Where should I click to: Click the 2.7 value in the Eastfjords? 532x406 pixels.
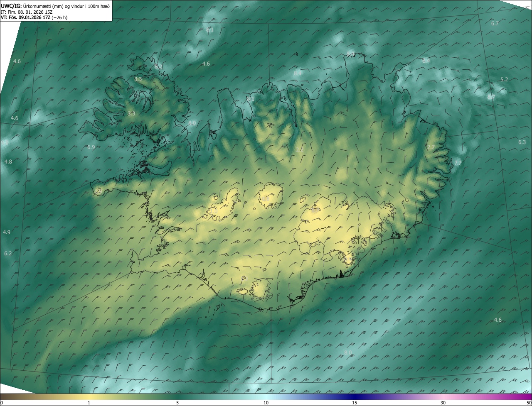pyautogui.click(x=431, y=147)
